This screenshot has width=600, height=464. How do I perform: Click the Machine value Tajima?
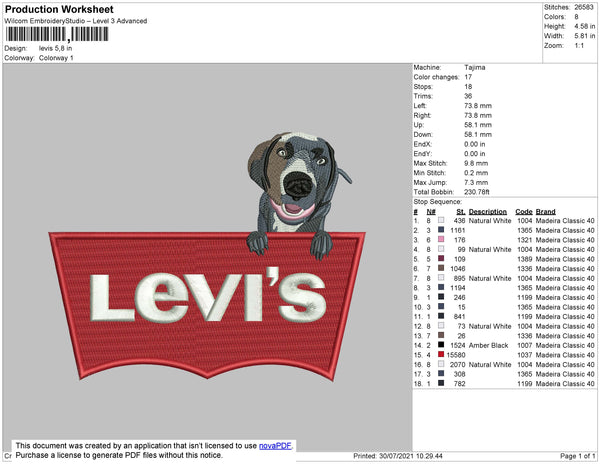(474, 67)
